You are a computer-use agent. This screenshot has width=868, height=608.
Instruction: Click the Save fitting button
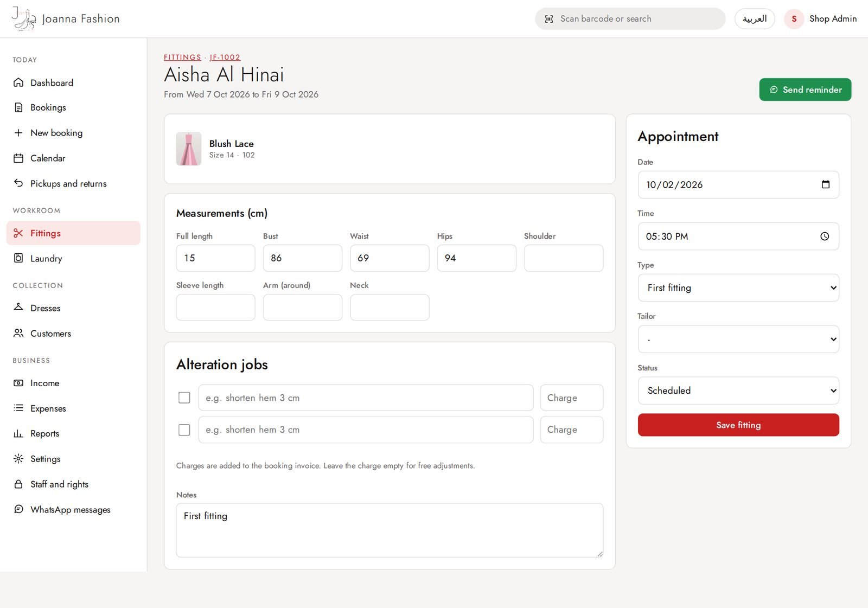coord(738,425)
